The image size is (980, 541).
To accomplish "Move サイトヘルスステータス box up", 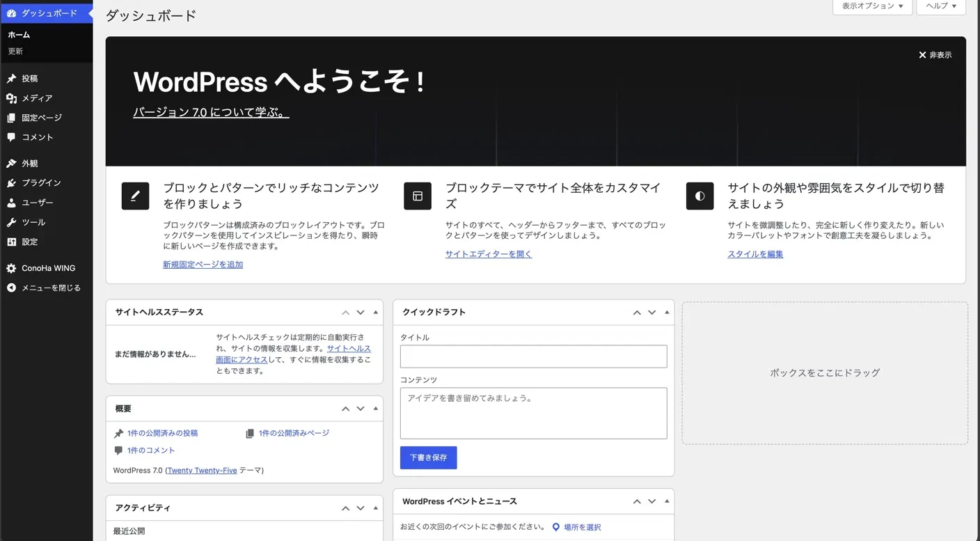I will tap(345, 313).
